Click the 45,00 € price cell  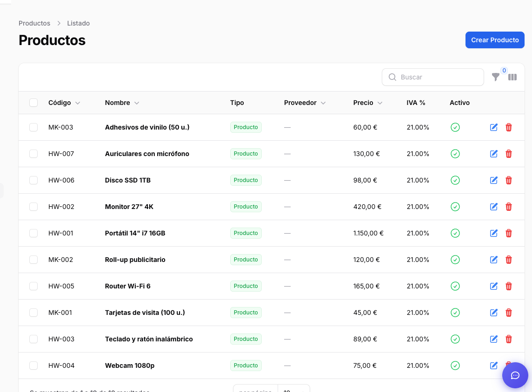tap(365, 313)
